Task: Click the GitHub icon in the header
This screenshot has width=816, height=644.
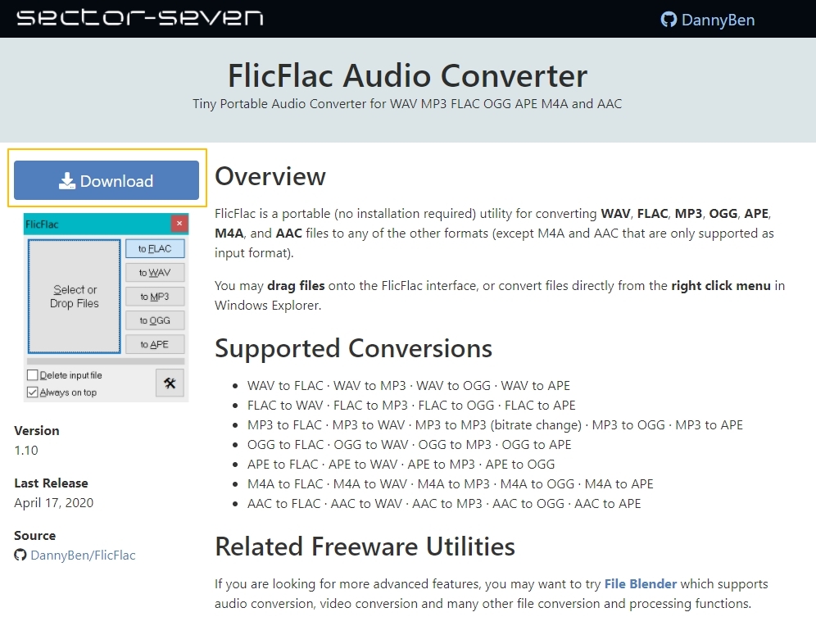Action: pyautogui.click(x=669, y=20)
